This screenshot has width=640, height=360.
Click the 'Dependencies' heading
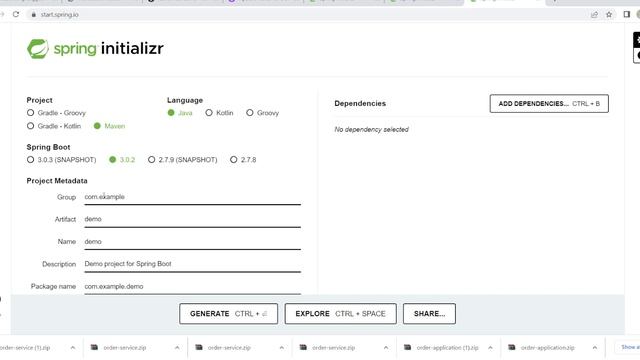360,104
